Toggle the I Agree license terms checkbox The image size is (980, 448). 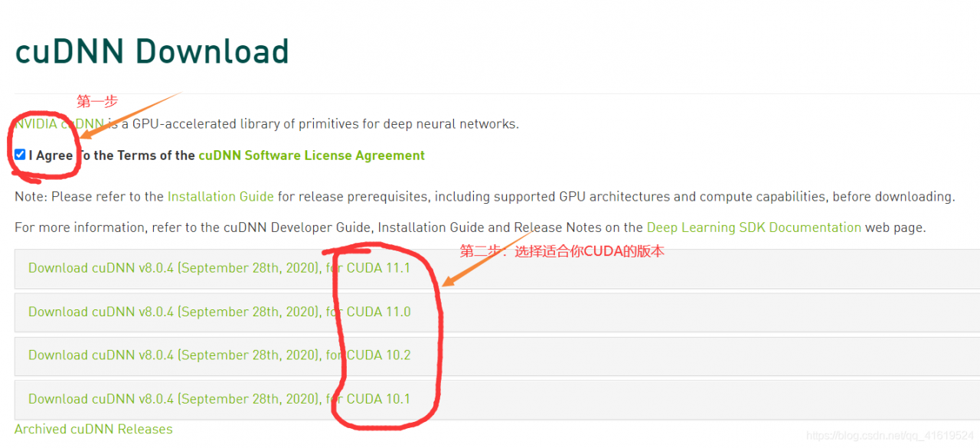point(20,155)
